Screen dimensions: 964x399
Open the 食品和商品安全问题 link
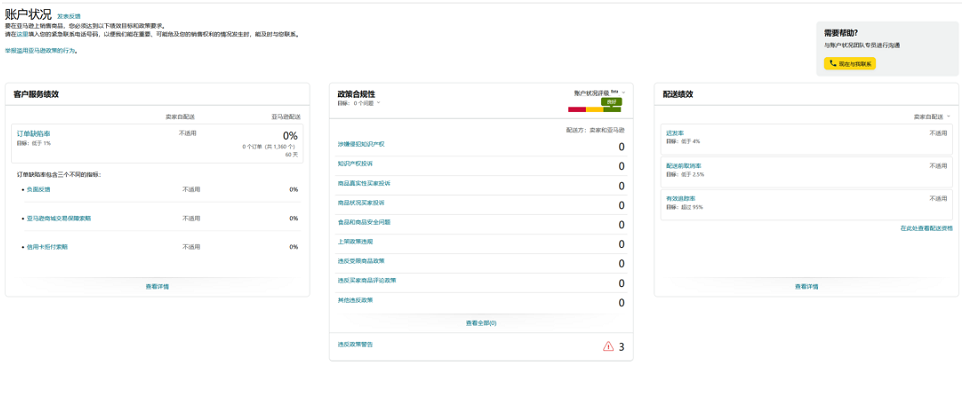(x=364, y=222)
